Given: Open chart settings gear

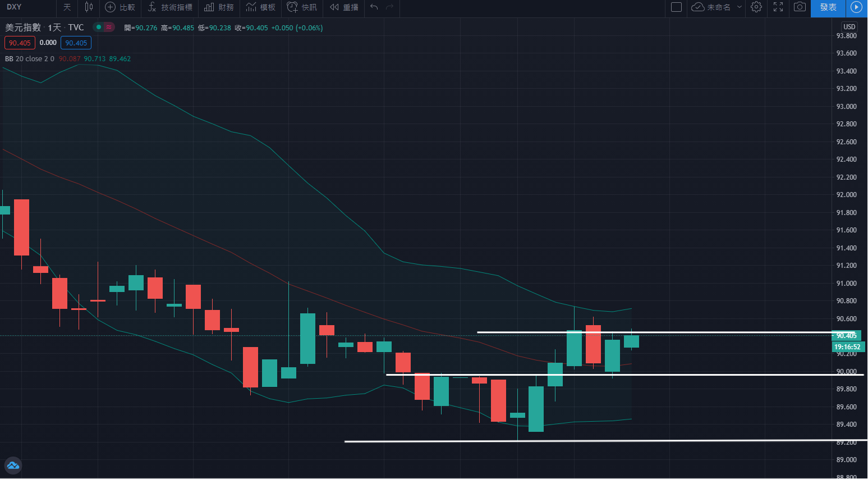Looking at the screenshot, I should [x=756, y=7].
